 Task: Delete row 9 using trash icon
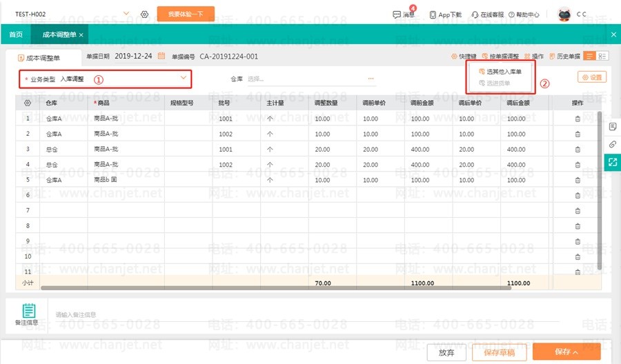click(x=578, y=241)
